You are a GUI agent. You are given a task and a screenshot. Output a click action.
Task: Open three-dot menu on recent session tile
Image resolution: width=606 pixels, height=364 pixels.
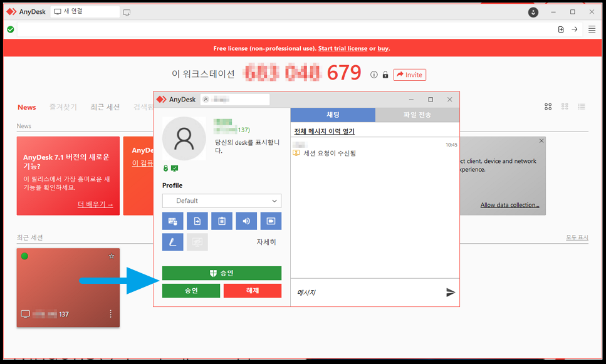point(110,314)
